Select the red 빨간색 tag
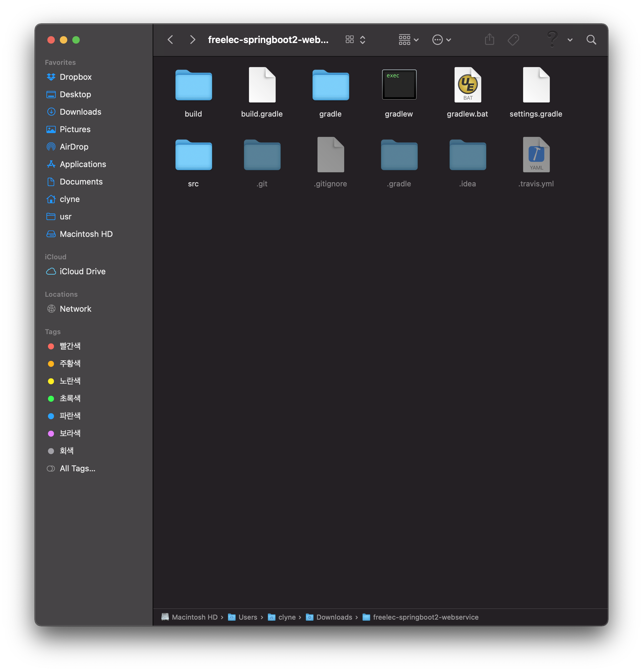The width and height of the screenshot is (643, 672). [x=70, y=346]
